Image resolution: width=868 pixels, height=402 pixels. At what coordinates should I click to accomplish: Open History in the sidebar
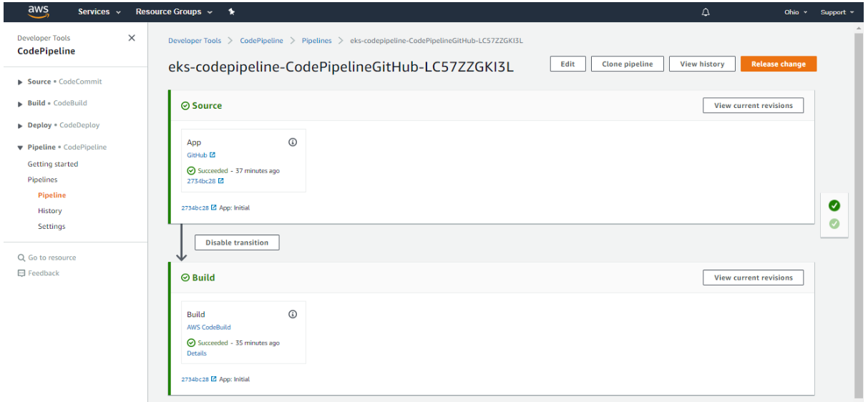coord(50,211)
